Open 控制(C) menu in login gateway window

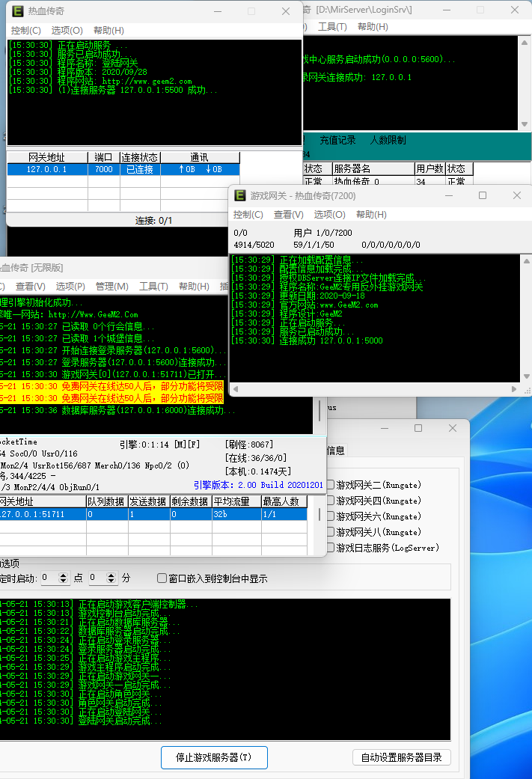pos(25,31)
